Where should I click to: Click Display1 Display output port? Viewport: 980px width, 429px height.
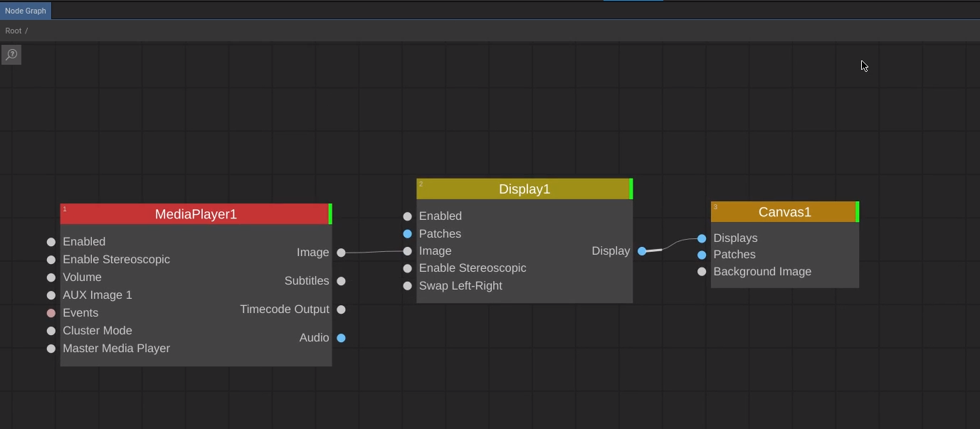643,251
